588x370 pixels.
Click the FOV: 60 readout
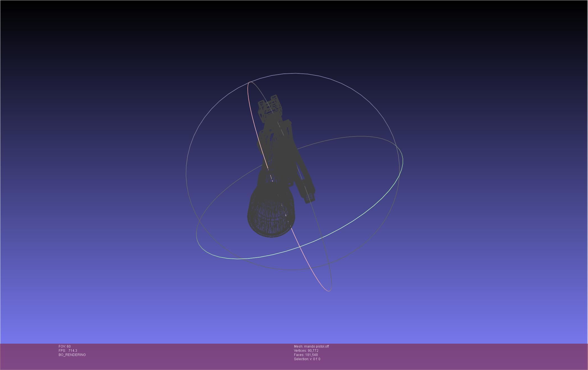coord(65,346)
